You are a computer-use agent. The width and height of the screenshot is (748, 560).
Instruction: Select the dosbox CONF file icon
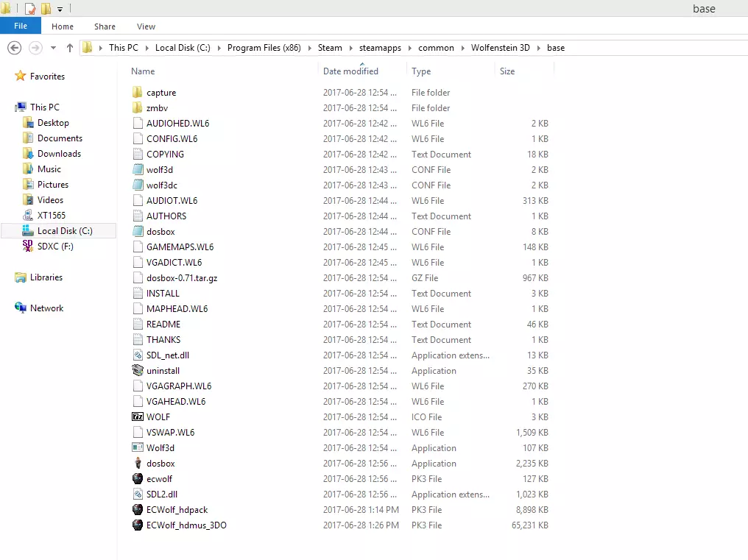pos(138,231)
